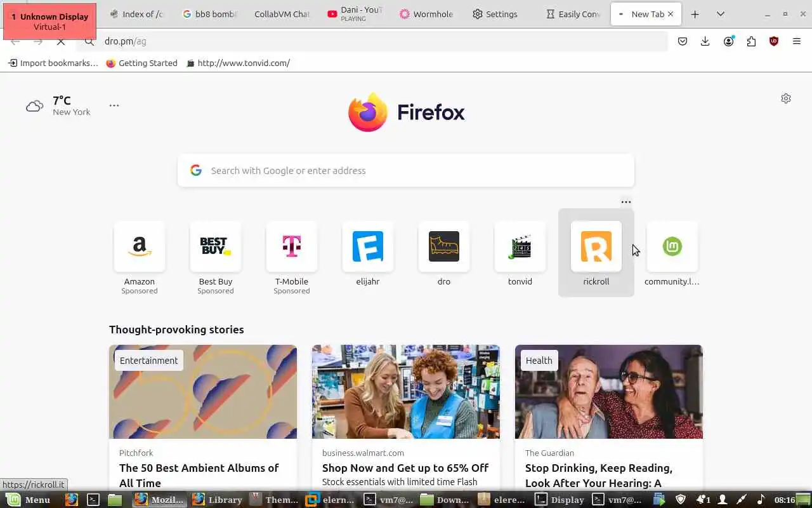This screenshot has height=508, width=812.
Task: Open The 50 Best Ambient Albums headline
Action: click(x=199, y=475)
